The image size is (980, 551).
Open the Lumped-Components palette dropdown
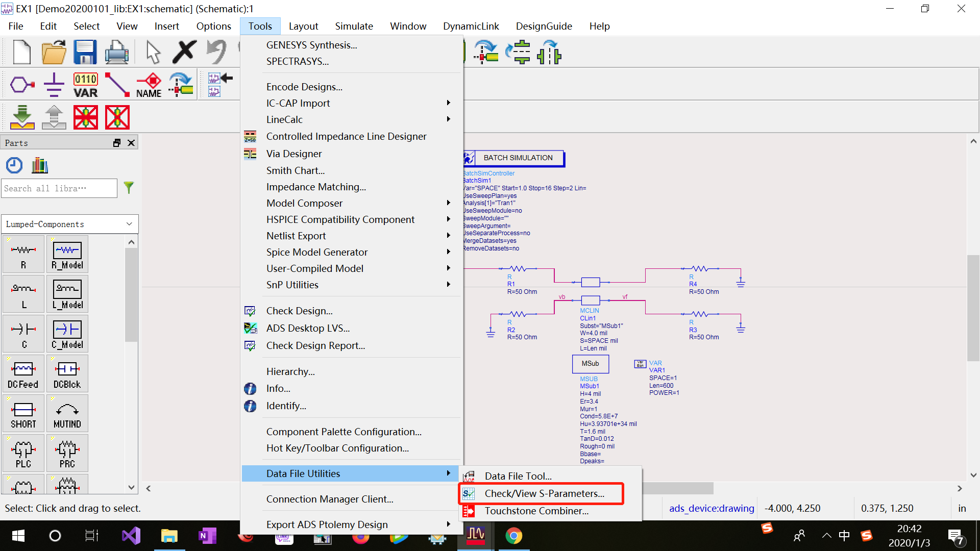click(x=129, y=224)
